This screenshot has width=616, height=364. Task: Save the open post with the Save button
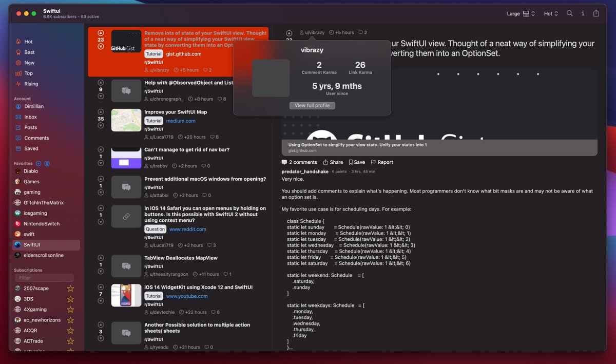(356, 162)
